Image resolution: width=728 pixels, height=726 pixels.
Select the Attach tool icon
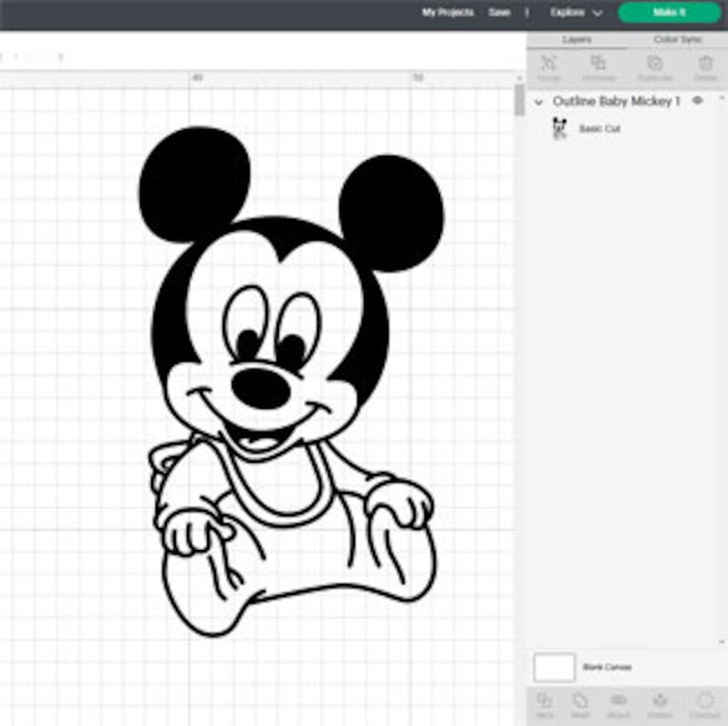[619, 703]
